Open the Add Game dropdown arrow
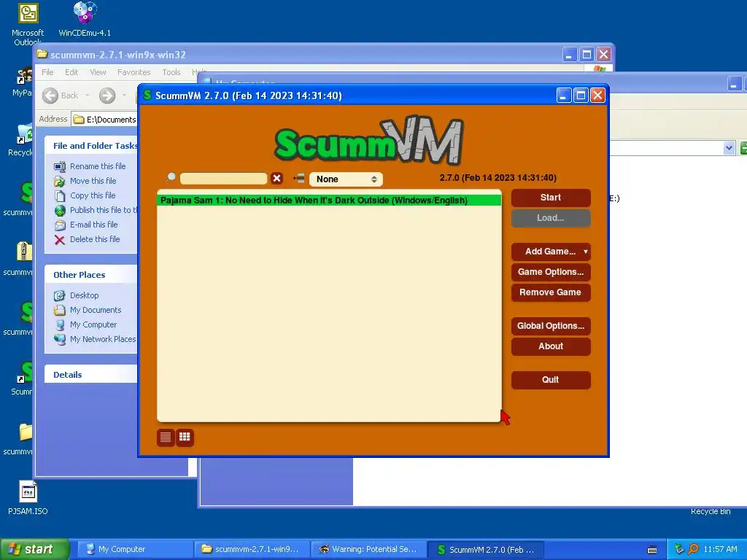Viewport: 747px width, 560px height. 586,252
